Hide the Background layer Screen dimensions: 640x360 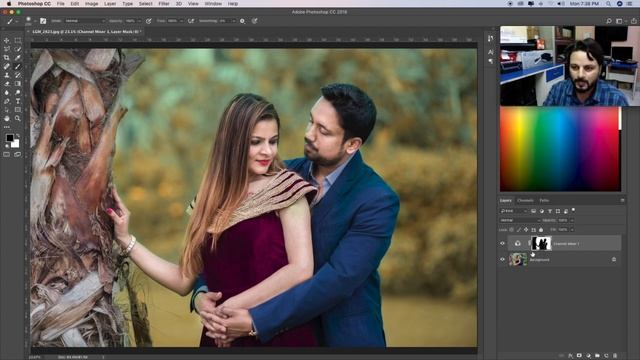click(x=502, y=260)
